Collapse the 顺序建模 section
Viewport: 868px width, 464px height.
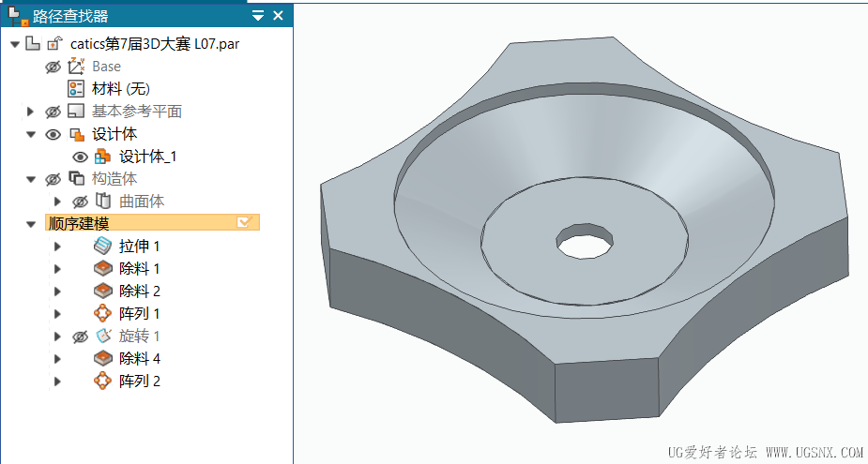point(31,225)
